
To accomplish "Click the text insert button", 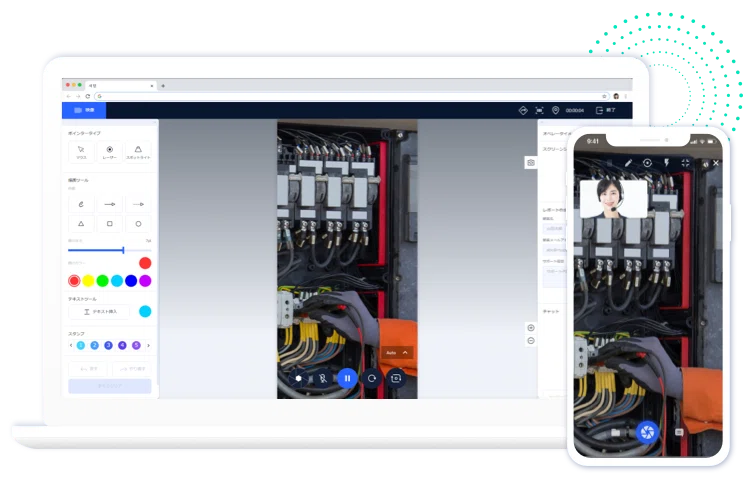I will pyautogui.click(x=99, y=312).
